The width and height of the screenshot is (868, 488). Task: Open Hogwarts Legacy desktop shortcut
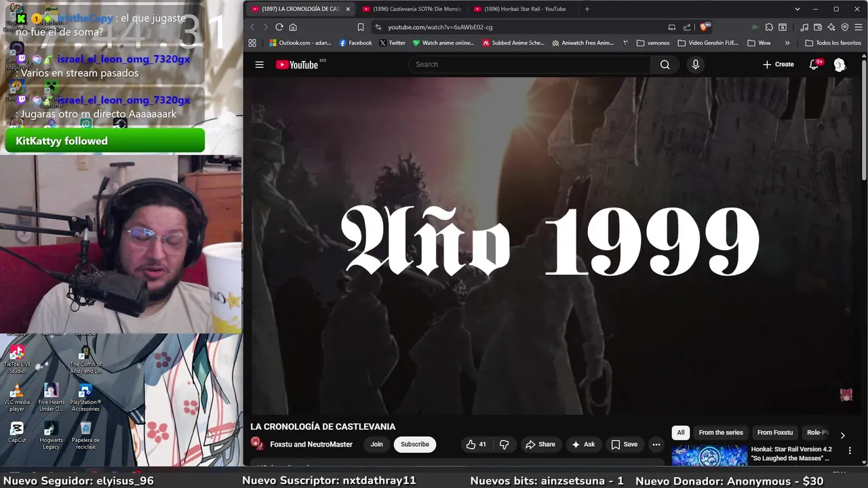point(51,436)
